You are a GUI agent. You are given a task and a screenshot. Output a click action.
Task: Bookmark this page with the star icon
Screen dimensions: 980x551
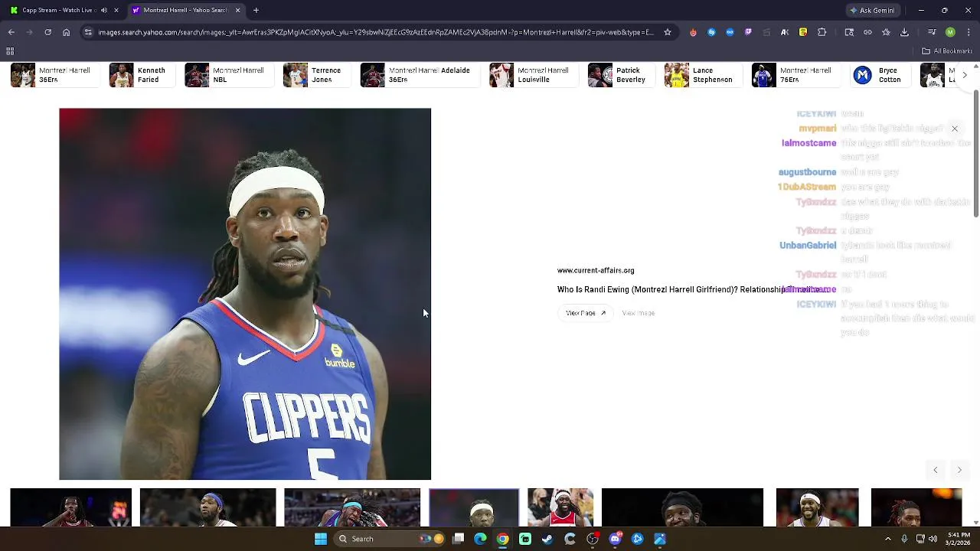point(668,32)
